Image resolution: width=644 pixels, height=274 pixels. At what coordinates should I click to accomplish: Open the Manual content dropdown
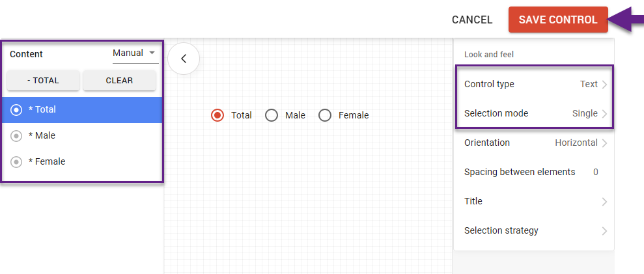pos(135,53)
